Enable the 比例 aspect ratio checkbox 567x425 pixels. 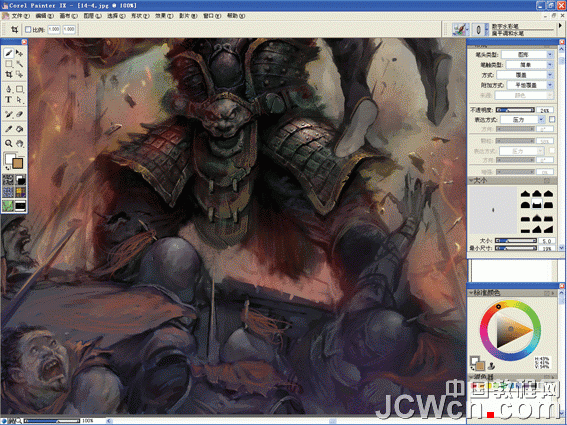click(28, 29)
